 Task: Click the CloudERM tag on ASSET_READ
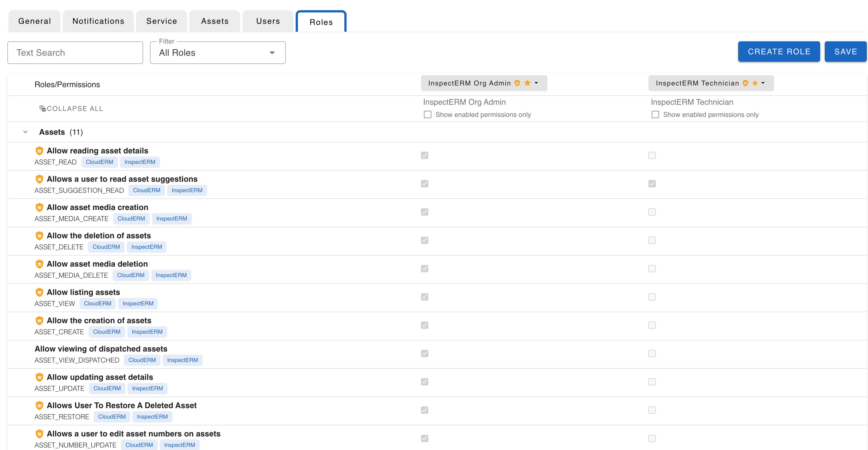click(x=99, y=162)
